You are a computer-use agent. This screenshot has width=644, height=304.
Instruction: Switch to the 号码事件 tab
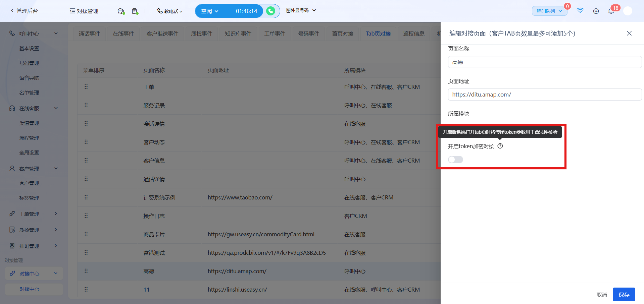[309, 34]
